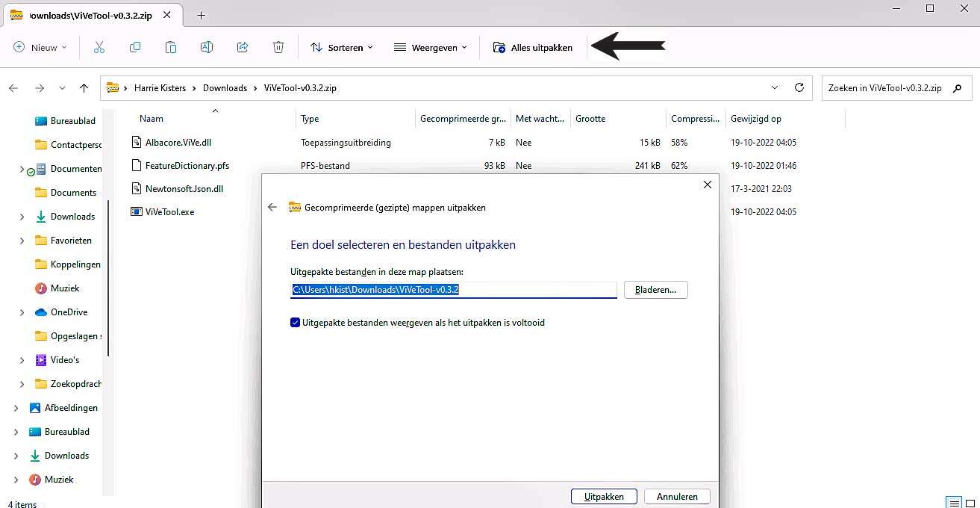
Task: Uncheck show extracted files when finished
Action: click(x=296, y=323)
